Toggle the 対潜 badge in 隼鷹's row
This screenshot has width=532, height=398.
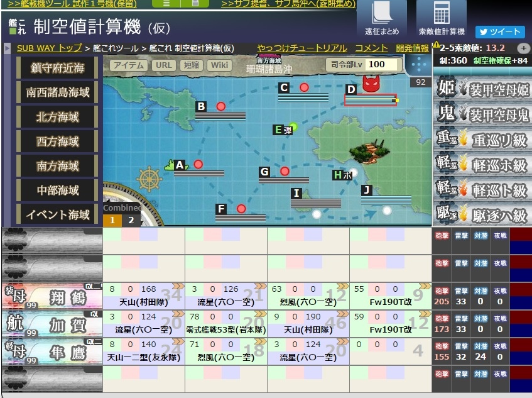click(x=480, y=346)
